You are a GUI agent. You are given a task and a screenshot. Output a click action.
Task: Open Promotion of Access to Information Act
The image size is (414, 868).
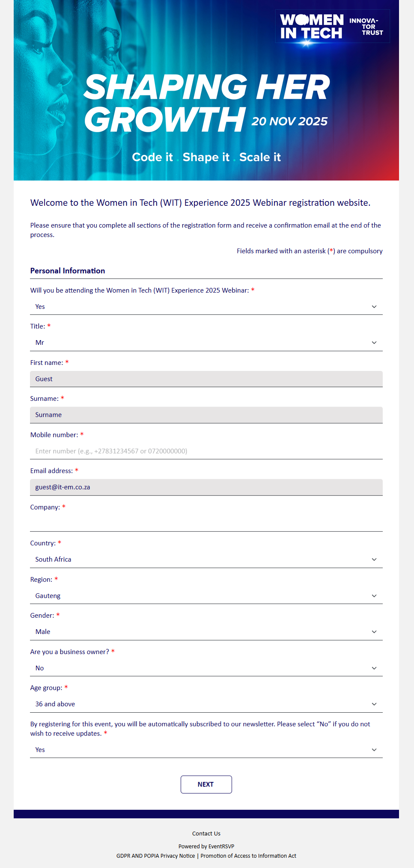[248, 856]
